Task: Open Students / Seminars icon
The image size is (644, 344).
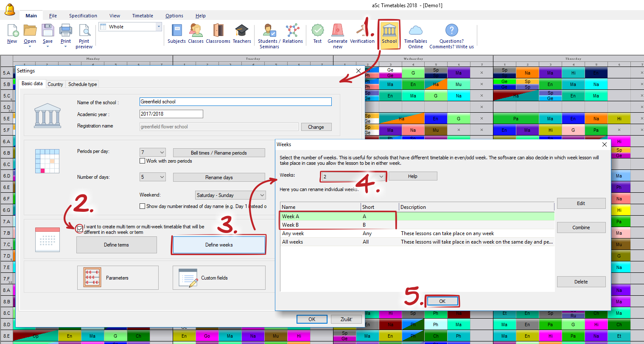Action: [269, 31]
